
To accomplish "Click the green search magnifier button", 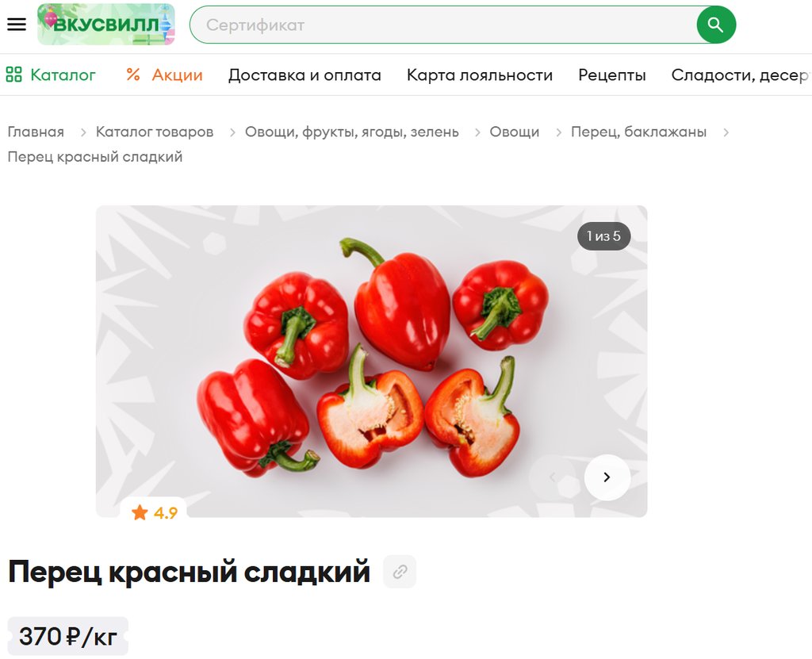I will point(716,25).
